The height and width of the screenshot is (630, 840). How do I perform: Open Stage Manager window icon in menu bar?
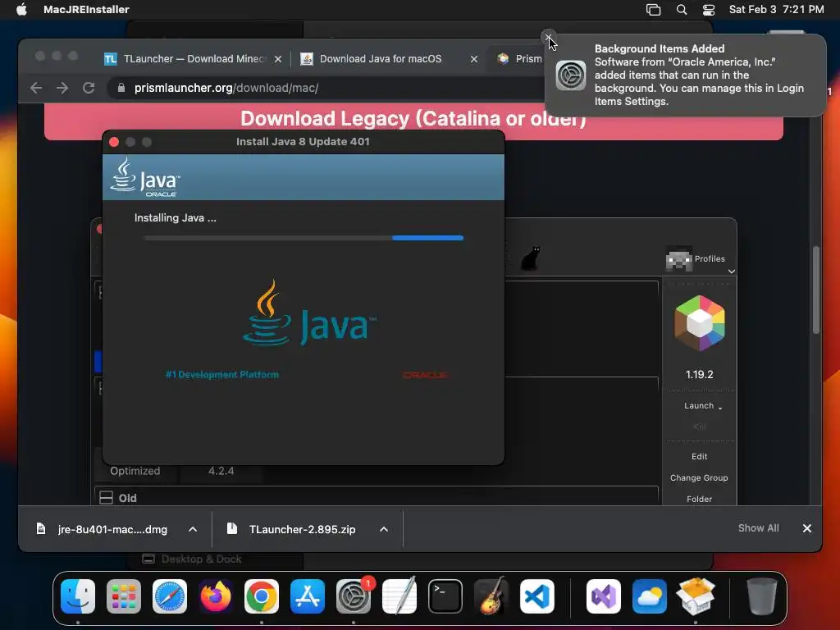pyautogui.click(x=653, y=10)
